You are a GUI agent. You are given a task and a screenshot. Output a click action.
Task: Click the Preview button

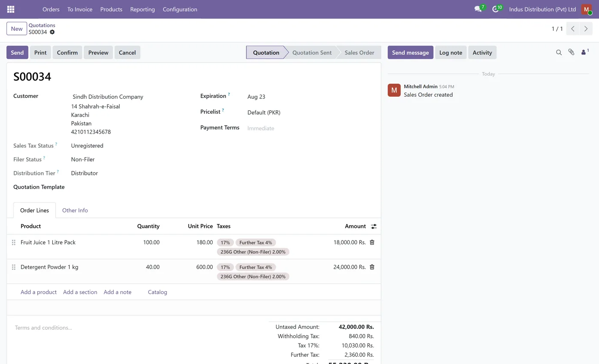[x=98, y=53]
